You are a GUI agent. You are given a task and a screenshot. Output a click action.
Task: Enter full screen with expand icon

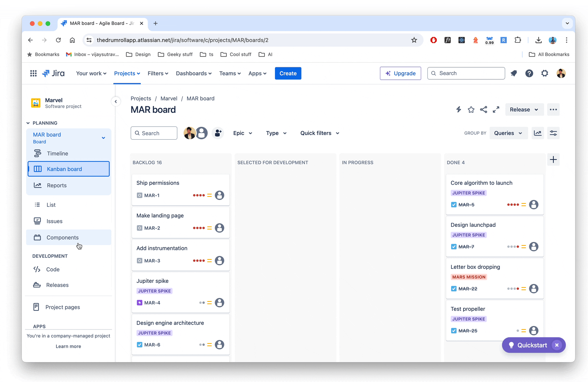[496, 110]
